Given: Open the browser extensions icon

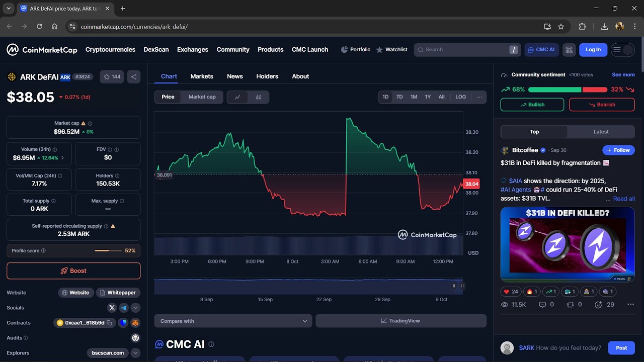Looking at the screenshot, I should pos(583,27).
